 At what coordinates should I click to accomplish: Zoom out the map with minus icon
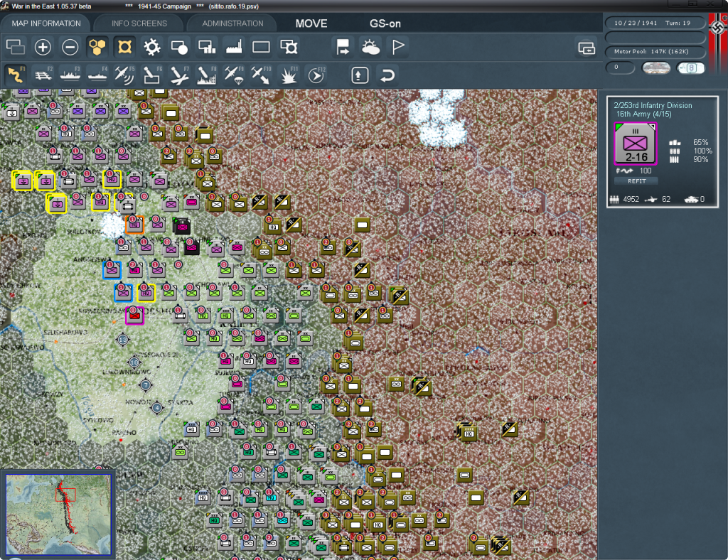(70, 47)
